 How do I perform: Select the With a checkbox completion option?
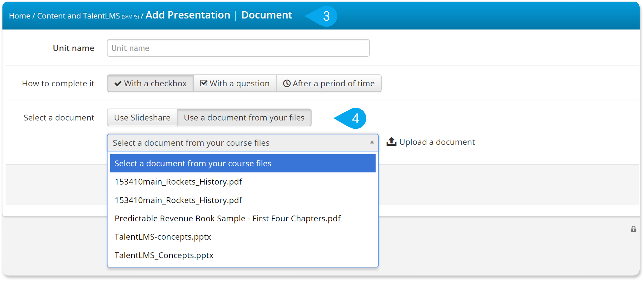point(150,83)
